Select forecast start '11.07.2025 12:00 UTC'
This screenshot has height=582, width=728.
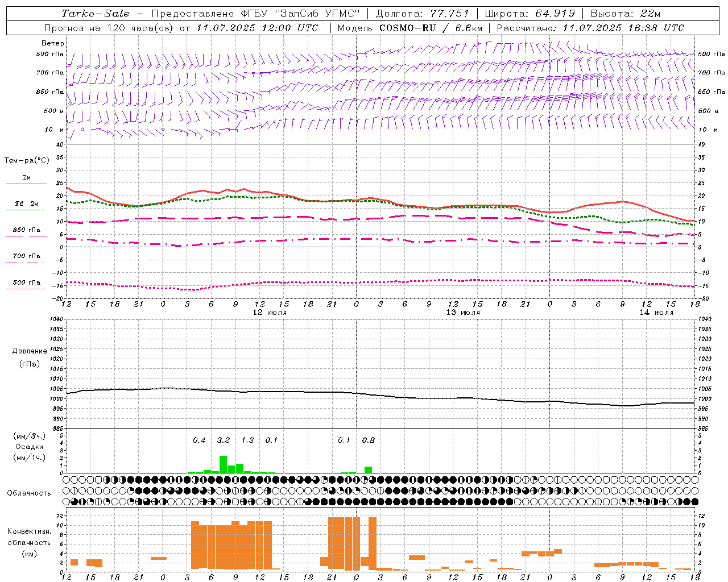[258, 28]
